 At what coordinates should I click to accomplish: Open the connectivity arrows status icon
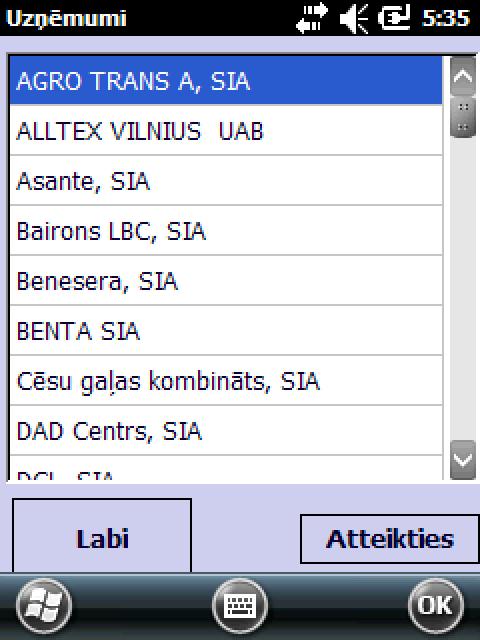(x=312, y=18)
